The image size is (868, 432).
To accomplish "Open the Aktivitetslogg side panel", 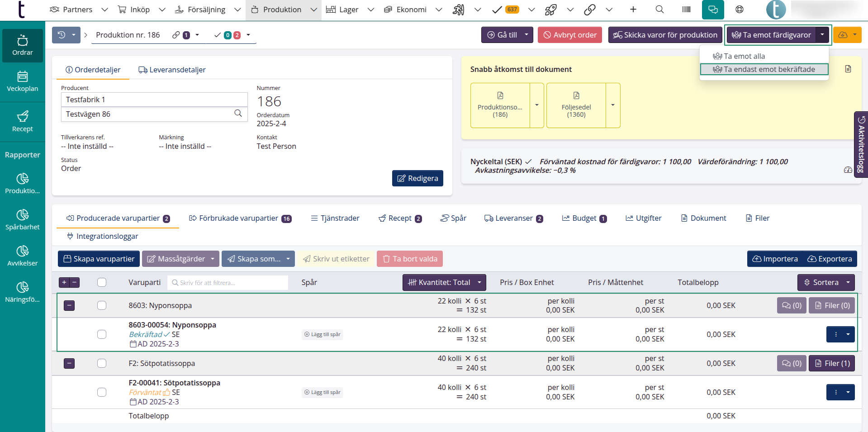I will coord(861,145).
